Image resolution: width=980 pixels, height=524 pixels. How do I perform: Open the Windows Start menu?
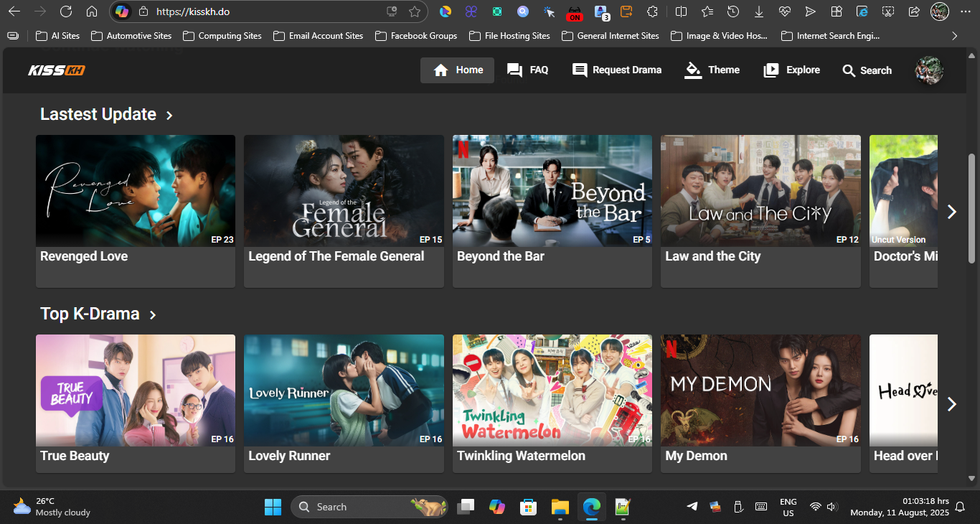tap(273, 507)
